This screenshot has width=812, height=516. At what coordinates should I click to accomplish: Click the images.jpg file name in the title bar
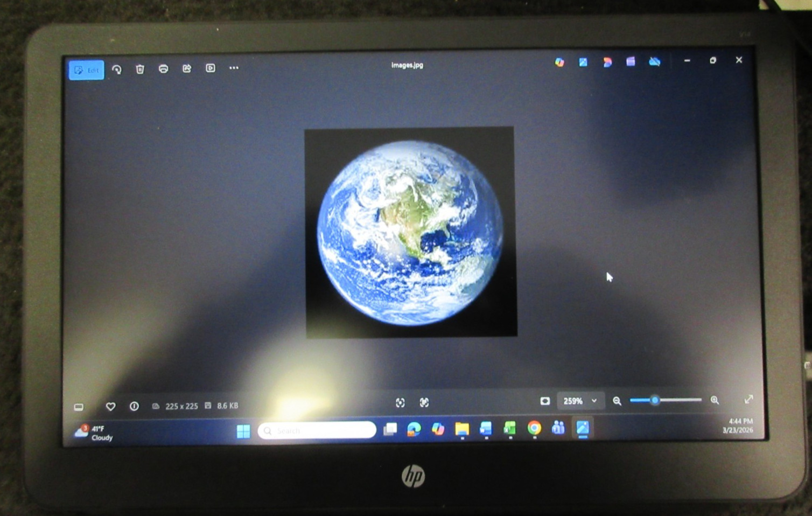point(407,65)
